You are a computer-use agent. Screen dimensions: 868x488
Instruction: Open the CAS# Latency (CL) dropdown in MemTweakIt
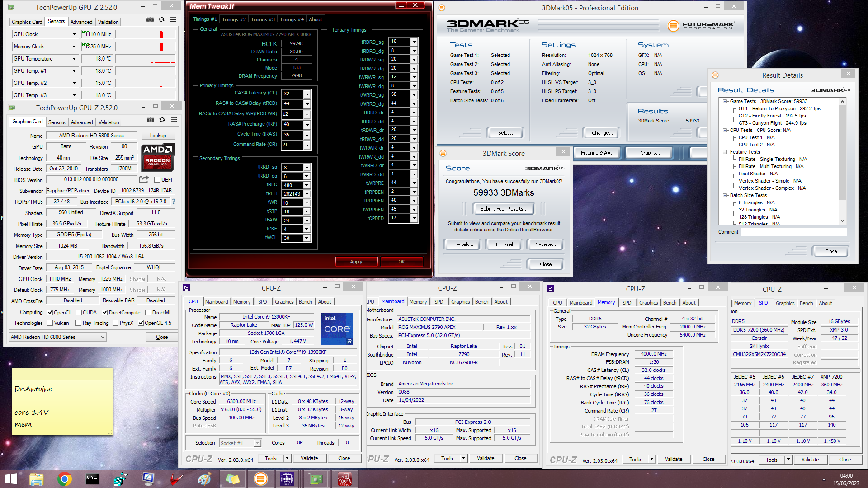point(307,94)
